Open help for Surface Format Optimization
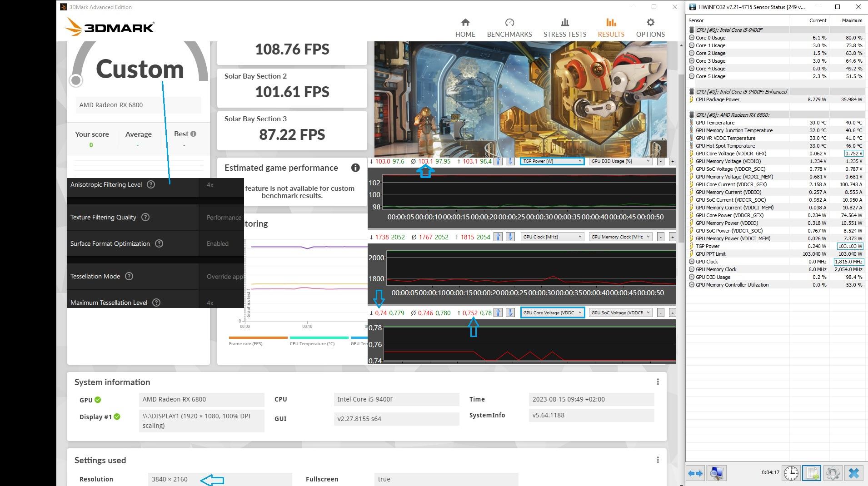 pos(159,243)
